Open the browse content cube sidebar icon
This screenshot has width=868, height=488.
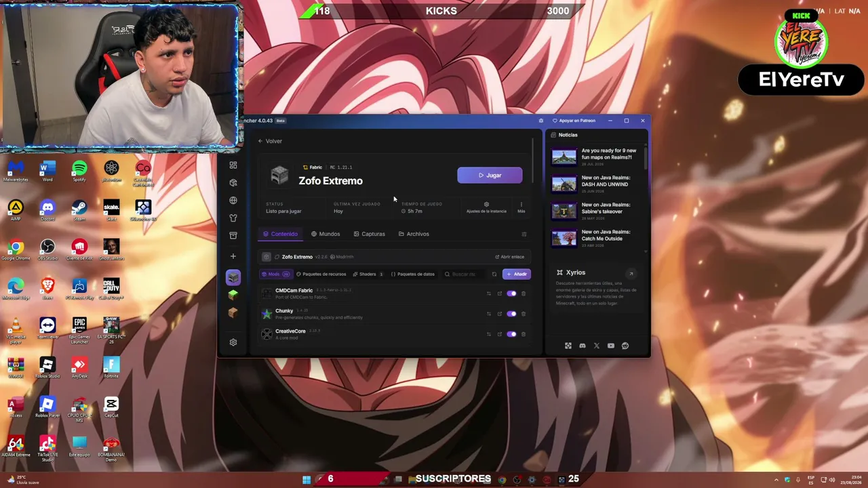tap(233, 183)
